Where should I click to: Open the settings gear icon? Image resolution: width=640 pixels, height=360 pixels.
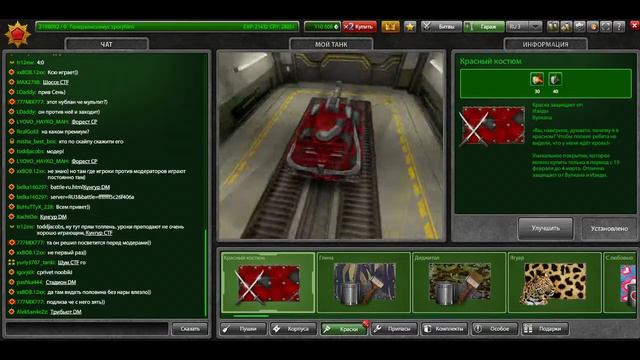tap(580, 27)
